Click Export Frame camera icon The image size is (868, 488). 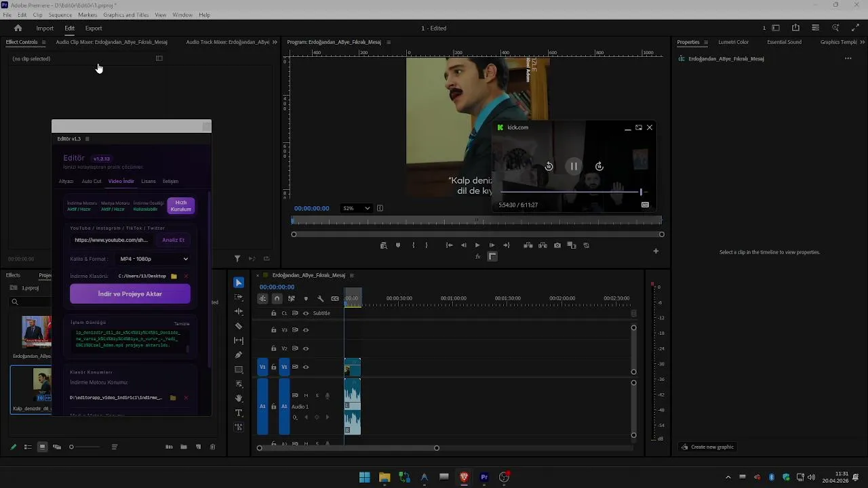point(557,245)
